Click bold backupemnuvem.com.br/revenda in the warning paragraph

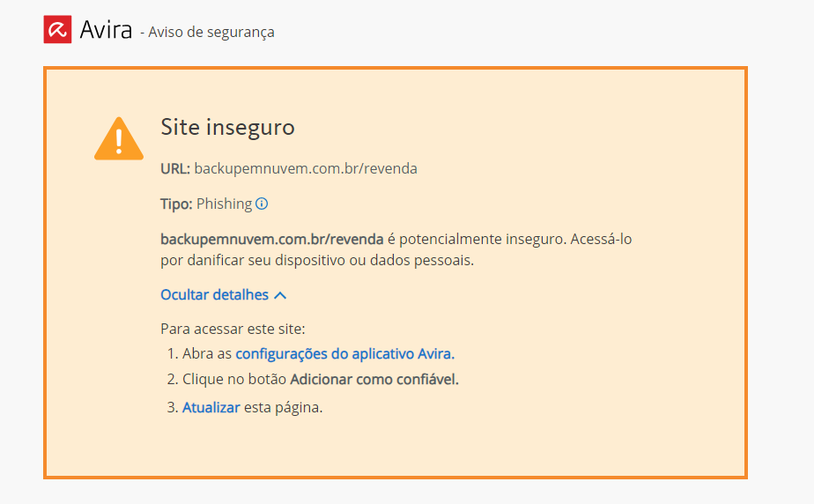tap(272, 240)
